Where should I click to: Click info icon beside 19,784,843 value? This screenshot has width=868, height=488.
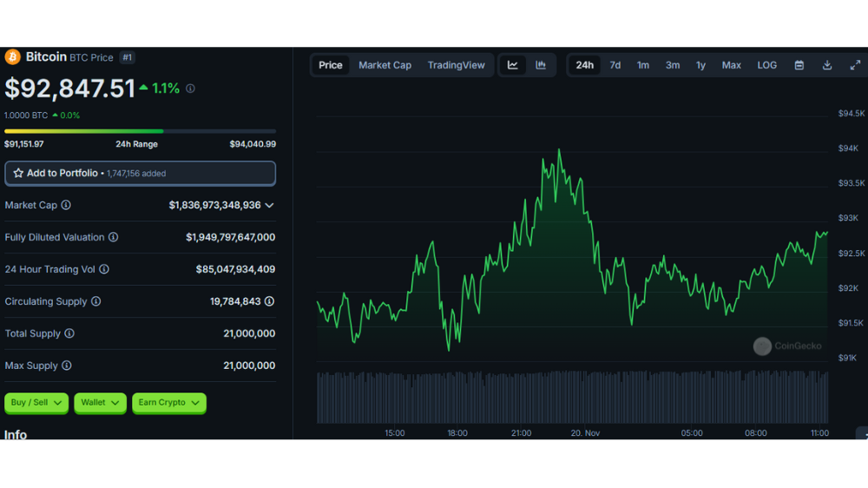270,301
